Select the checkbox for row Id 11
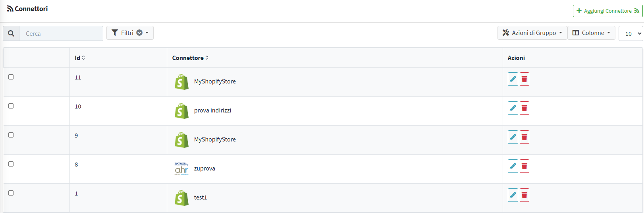The height and width of the screenshot is (213, 644). pos(11,77)
